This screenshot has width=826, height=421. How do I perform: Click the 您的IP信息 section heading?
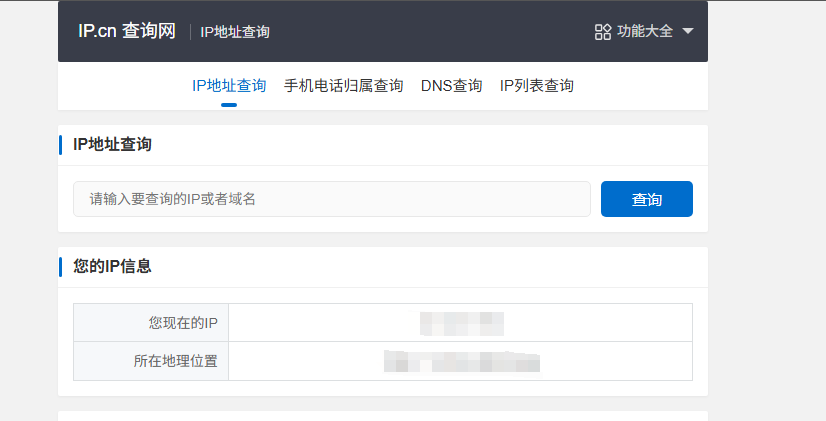(x=112, y=266)
